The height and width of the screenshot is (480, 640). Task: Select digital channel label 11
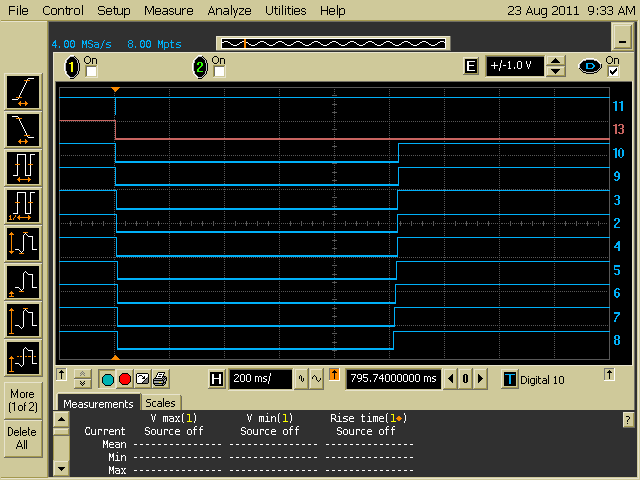point(618,107)
